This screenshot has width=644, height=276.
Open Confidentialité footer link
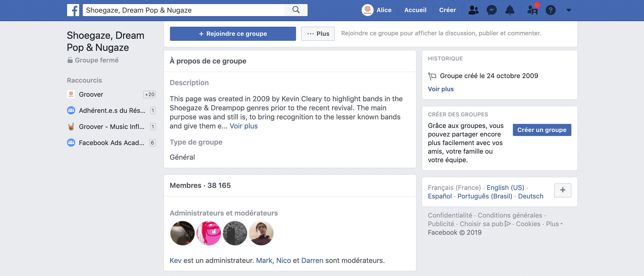tap(450, 215)
